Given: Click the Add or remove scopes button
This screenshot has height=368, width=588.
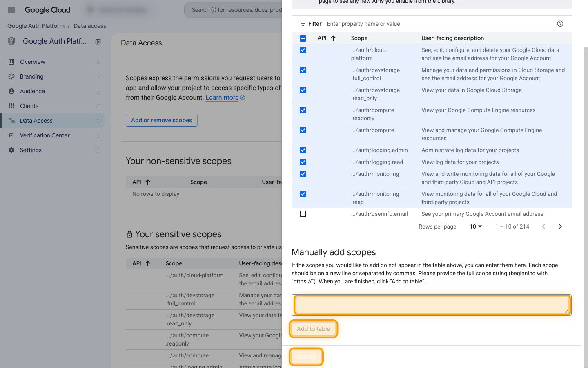Looking at the screenshot, I should 161,120.
